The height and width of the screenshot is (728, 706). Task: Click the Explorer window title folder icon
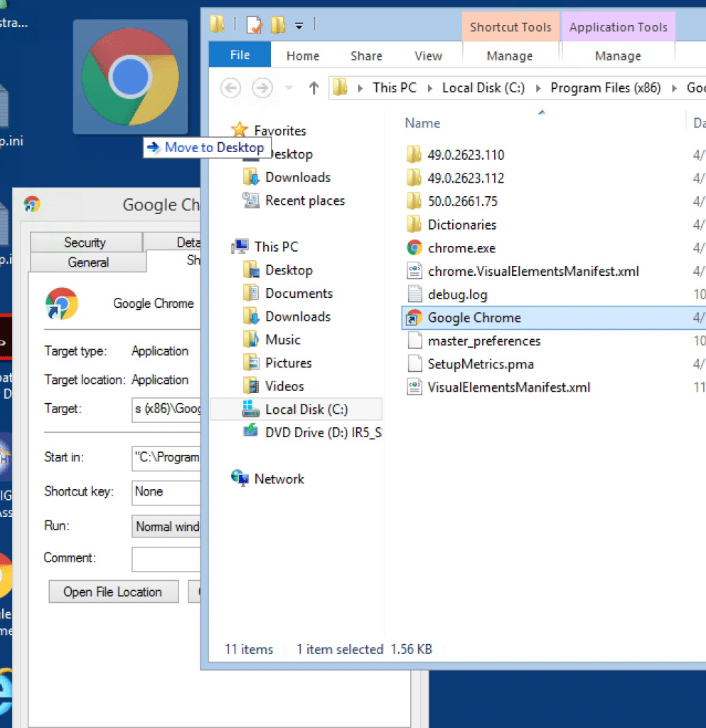tap(218, 23)
